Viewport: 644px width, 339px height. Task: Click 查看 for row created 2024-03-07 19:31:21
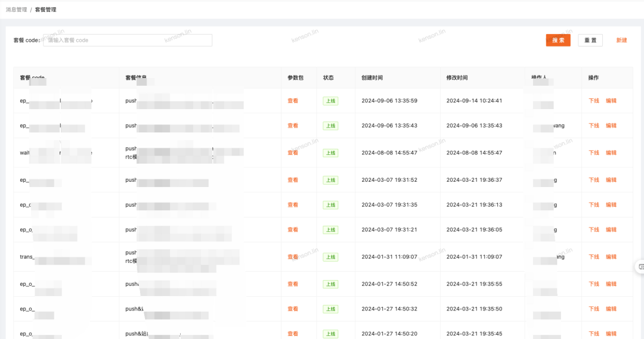293,230
